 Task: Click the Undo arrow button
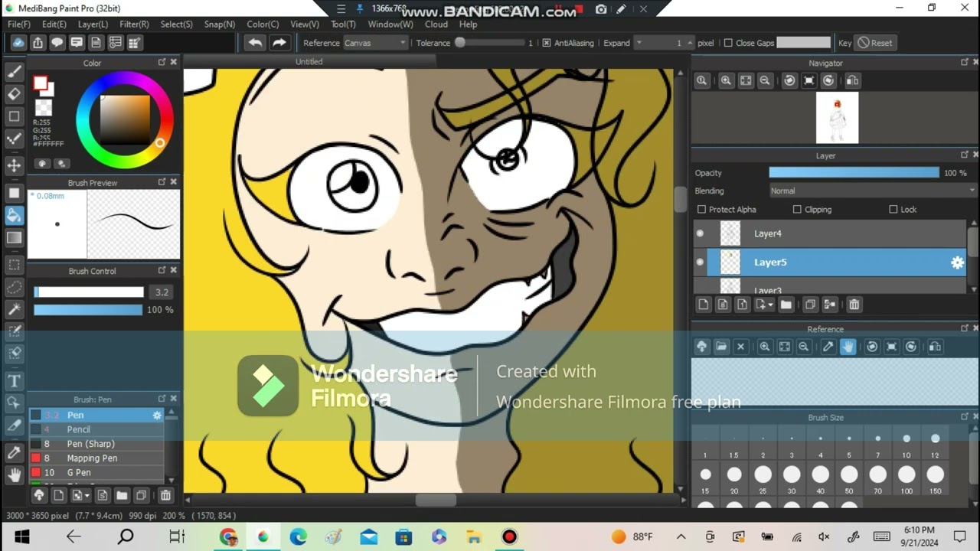255,43
